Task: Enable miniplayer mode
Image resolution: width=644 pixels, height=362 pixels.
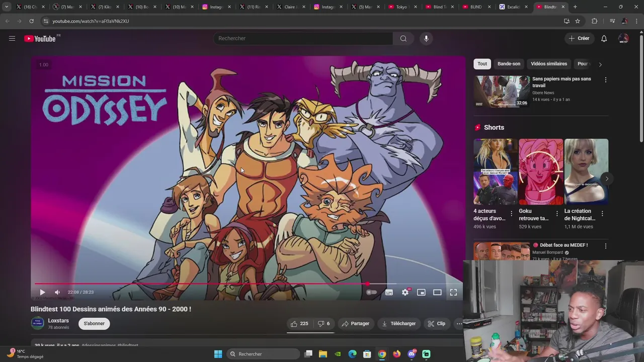Action: point(421,292)
